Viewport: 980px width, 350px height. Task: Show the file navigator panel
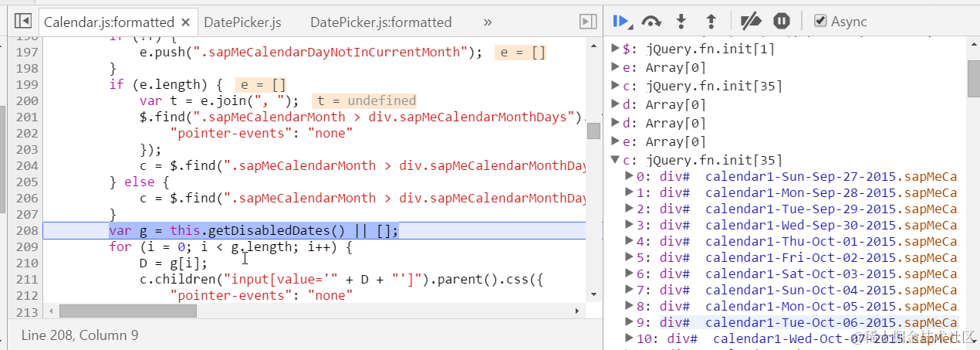coord(23,22)
